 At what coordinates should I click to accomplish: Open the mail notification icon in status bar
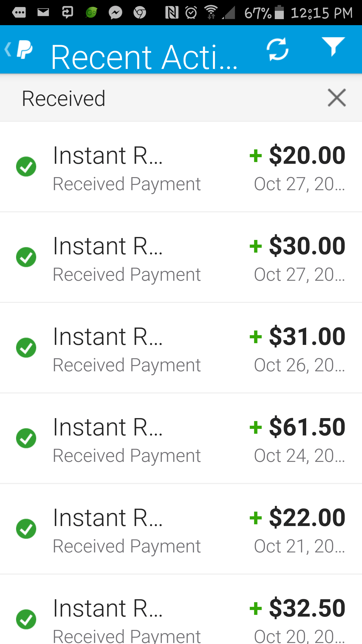(x=43, y=12)
